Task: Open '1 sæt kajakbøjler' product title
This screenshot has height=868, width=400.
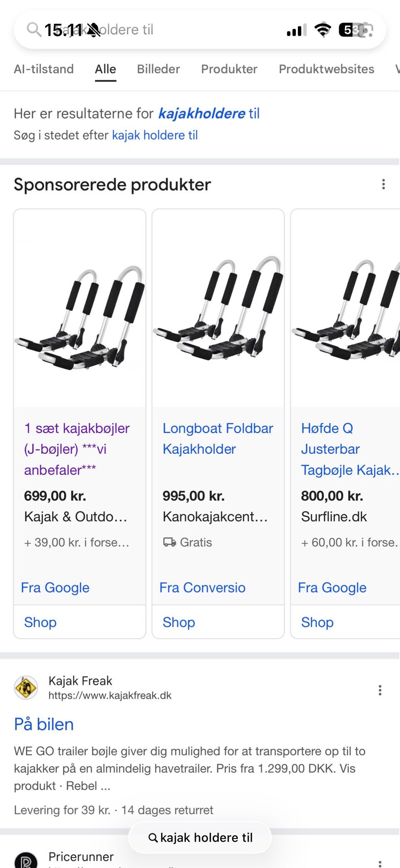Action: 77,449
